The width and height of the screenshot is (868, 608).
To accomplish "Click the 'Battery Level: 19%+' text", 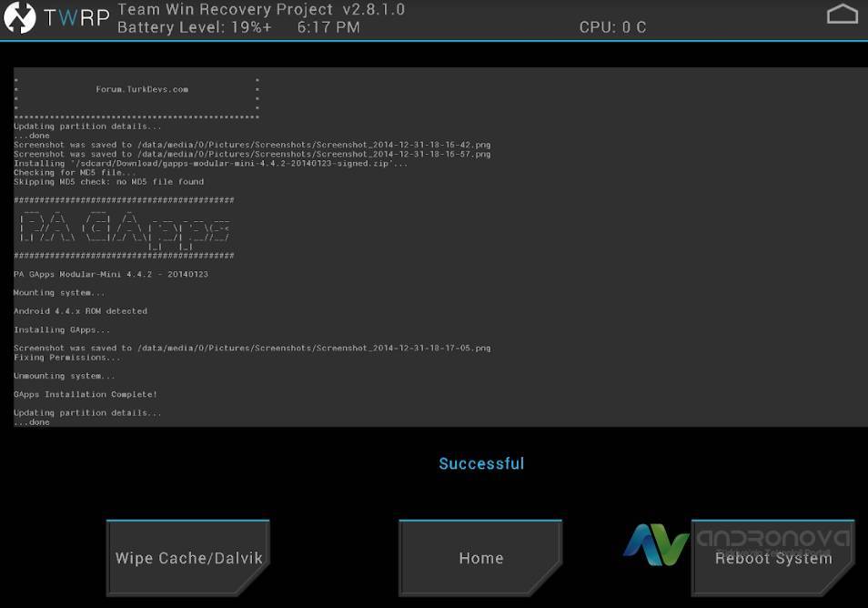I will 195,27.
